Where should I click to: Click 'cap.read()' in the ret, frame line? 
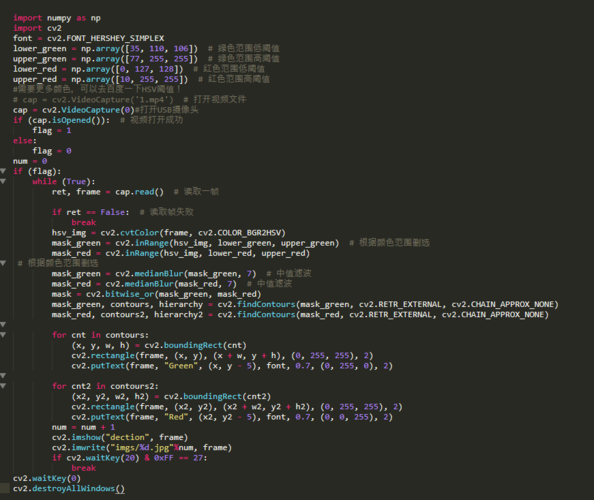pos(139,192)
